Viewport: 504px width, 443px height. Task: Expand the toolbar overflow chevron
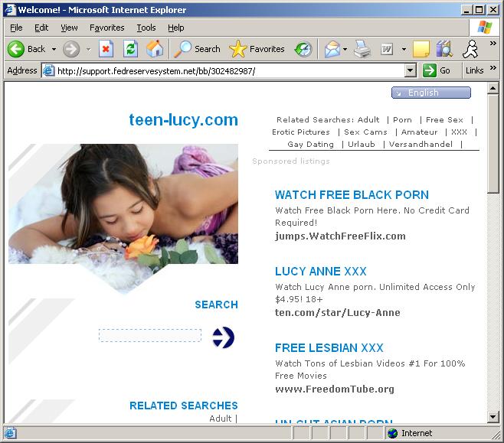[493, 44]
